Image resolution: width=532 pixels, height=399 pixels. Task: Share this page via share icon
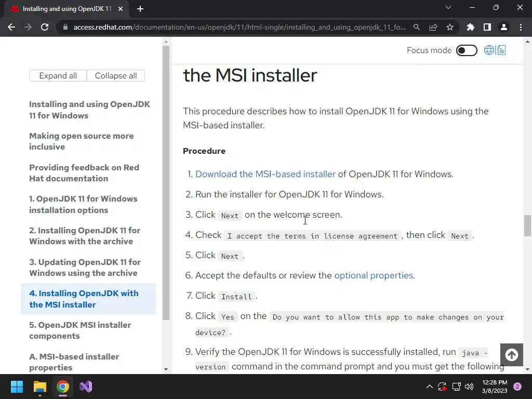point(433,27)
